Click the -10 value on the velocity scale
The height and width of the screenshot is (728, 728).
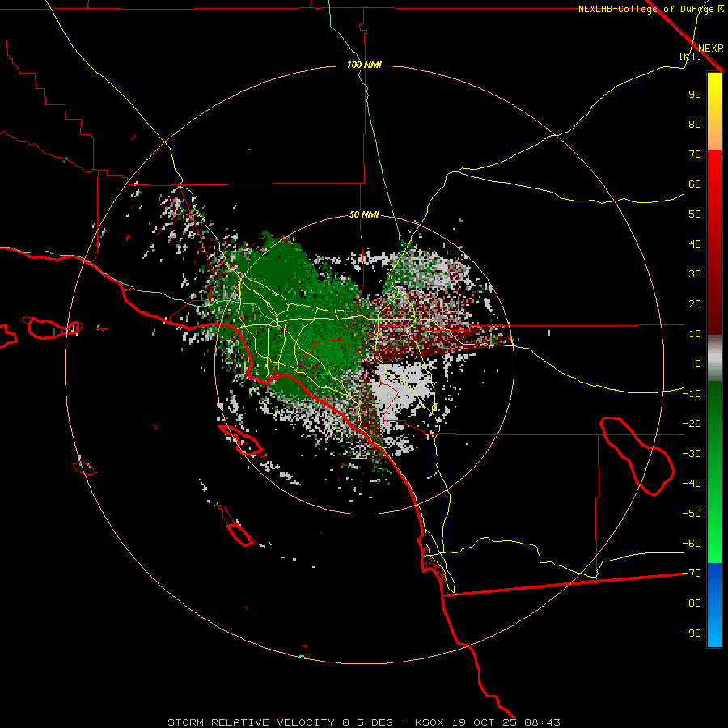(x=692, y=394)
